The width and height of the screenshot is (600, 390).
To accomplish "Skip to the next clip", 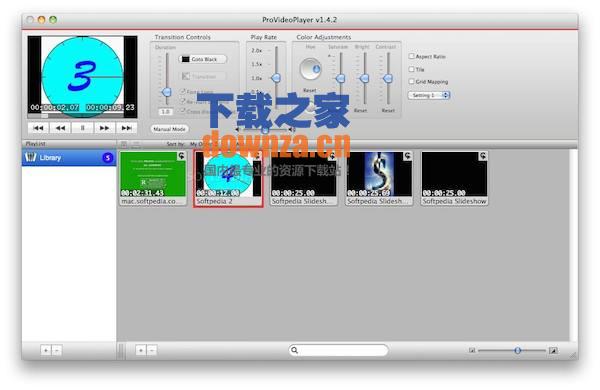I will pyautogui.click(x=126, y=128).
